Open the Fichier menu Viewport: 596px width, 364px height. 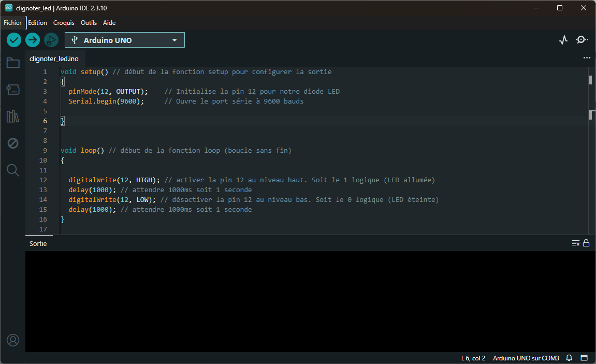pyautogui.click(x=12, y=23)
